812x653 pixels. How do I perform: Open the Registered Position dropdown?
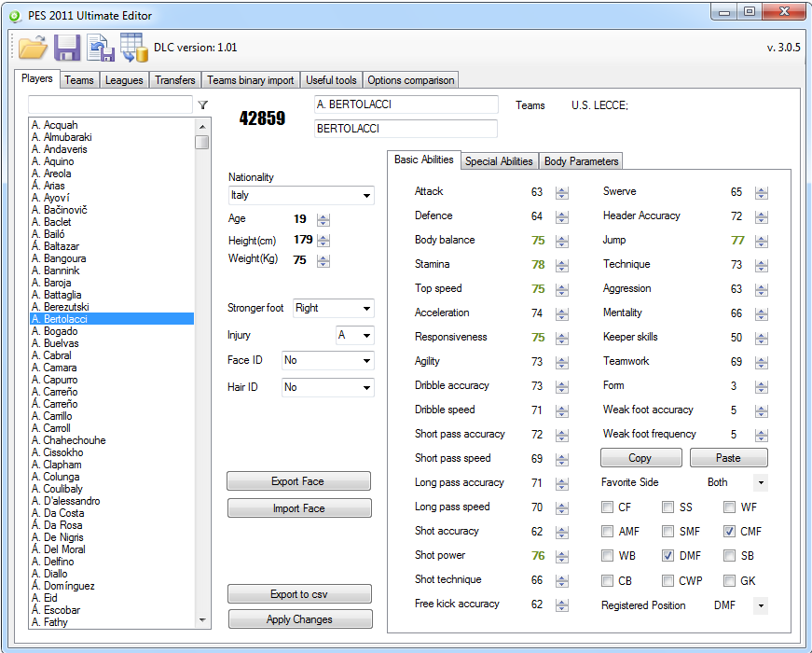tap(760, 605)
